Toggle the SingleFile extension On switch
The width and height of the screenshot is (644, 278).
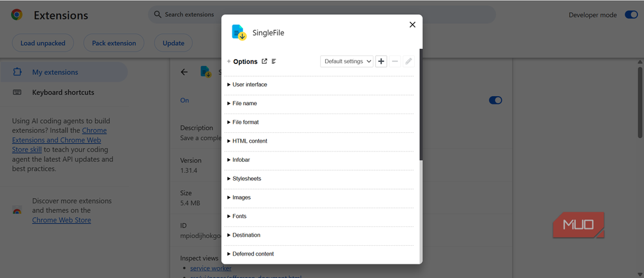pyautogui.click(x=495, y=101)
